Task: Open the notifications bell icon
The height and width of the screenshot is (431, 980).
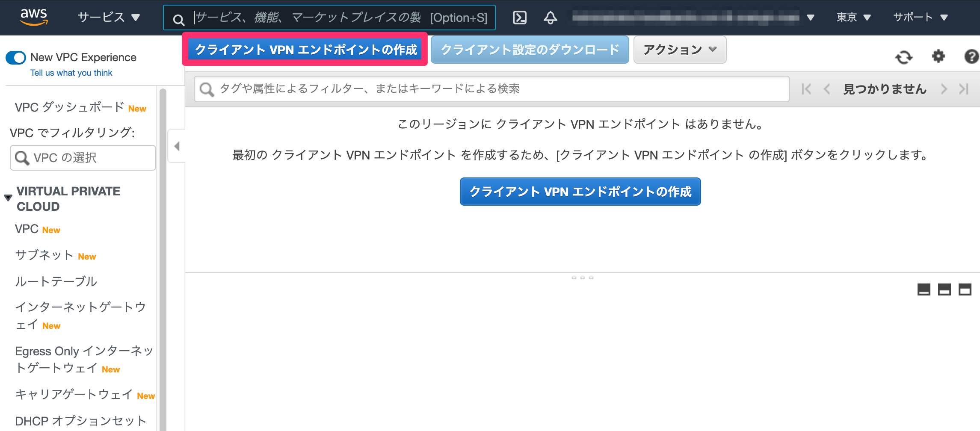Action: point(551,18)
